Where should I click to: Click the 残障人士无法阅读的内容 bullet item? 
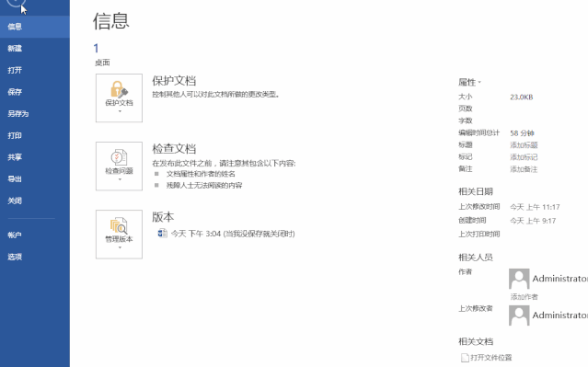point(204,185)
